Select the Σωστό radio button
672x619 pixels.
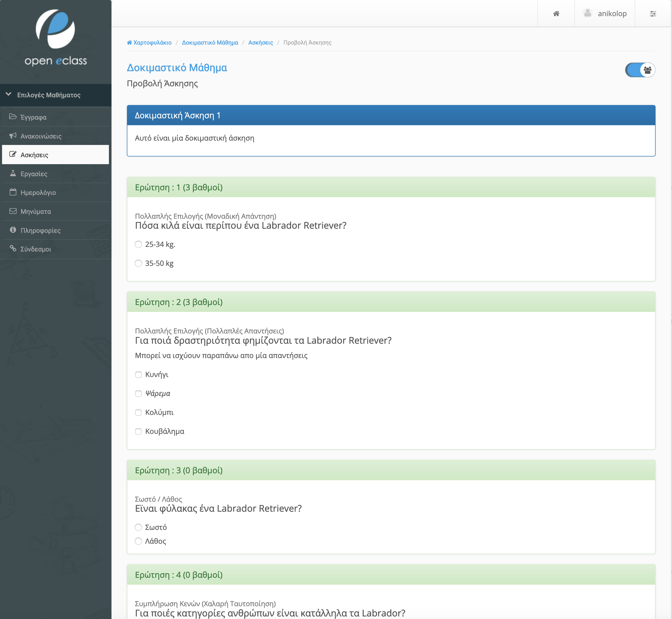(138, 528)
